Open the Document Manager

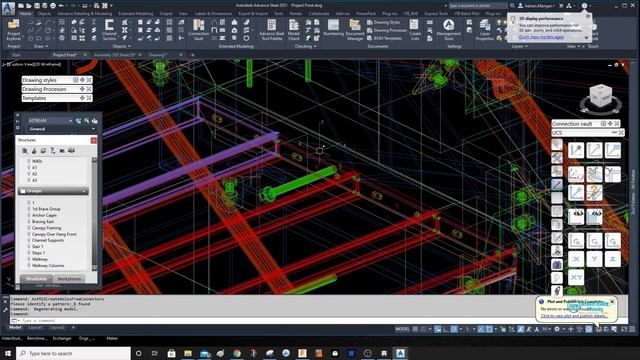coord(355,30)
